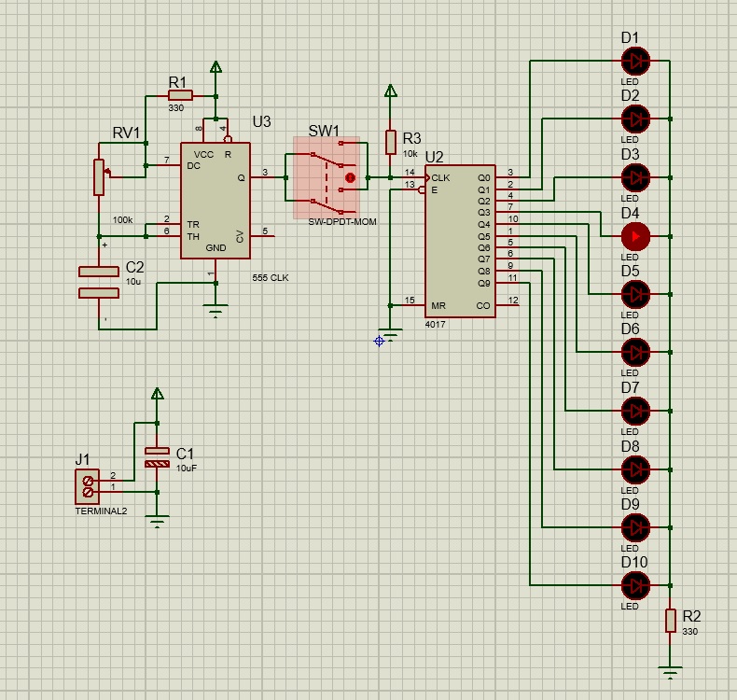Select the U2 4017 counter chip
This screenshot has width=737, height=700.
pos(460,241)
